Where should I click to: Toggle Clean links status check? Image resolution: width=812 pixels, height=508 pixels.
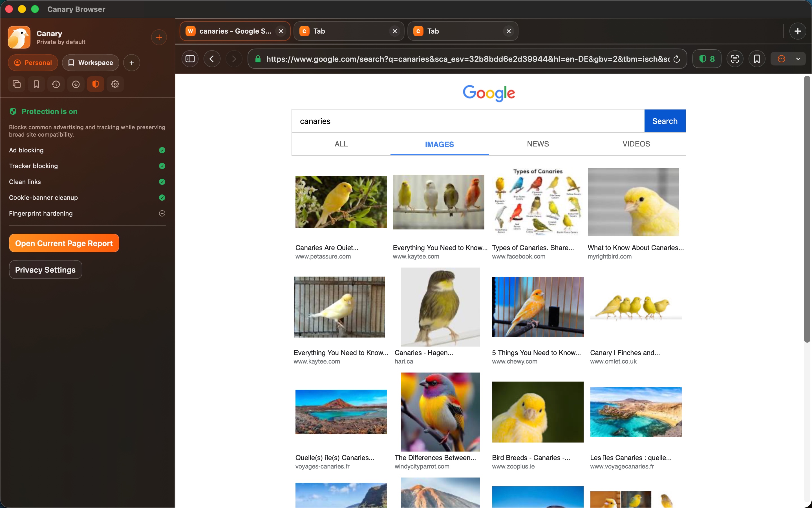(162, 182)
